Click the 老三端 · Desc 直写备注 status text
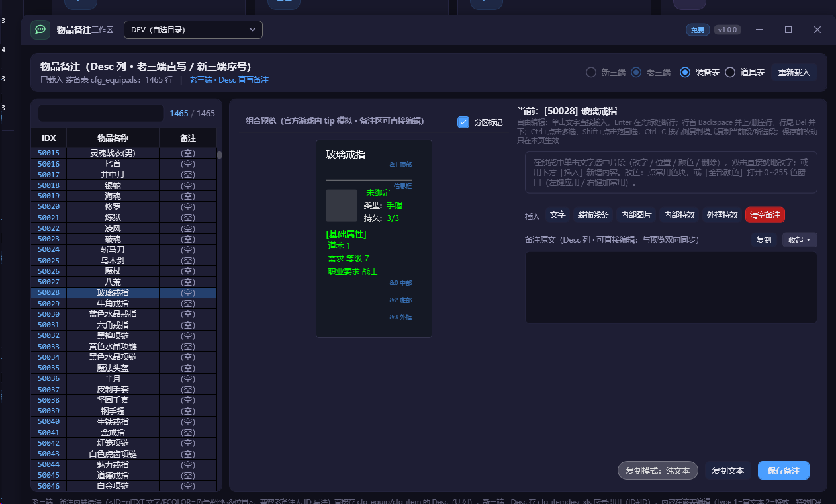Screen dimensions: 836x504 [x=229, y=80]
